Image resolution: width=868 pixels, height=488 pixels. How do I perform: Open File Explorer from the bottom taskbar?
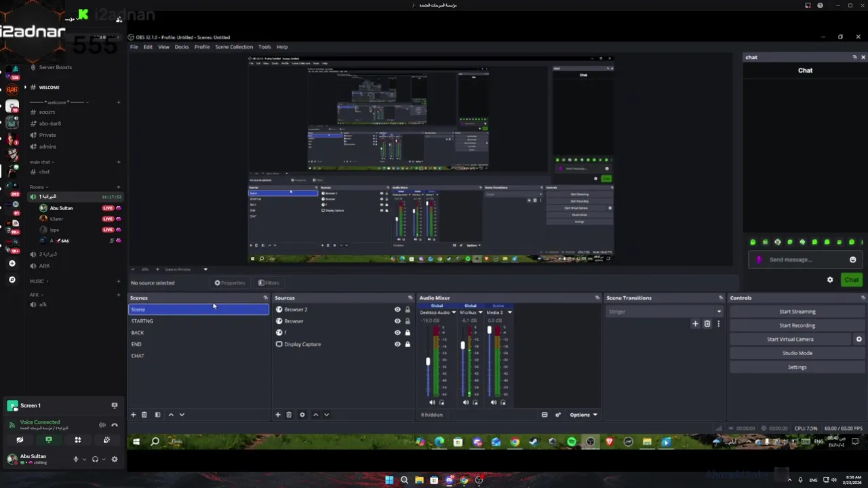coord(419,481)
